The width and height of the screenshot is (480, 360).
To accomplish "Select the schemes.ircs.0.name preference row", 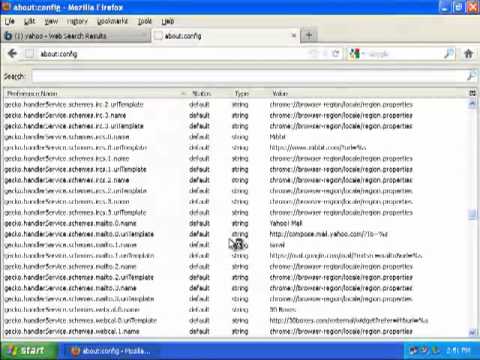I will click(x=236, y=137).
